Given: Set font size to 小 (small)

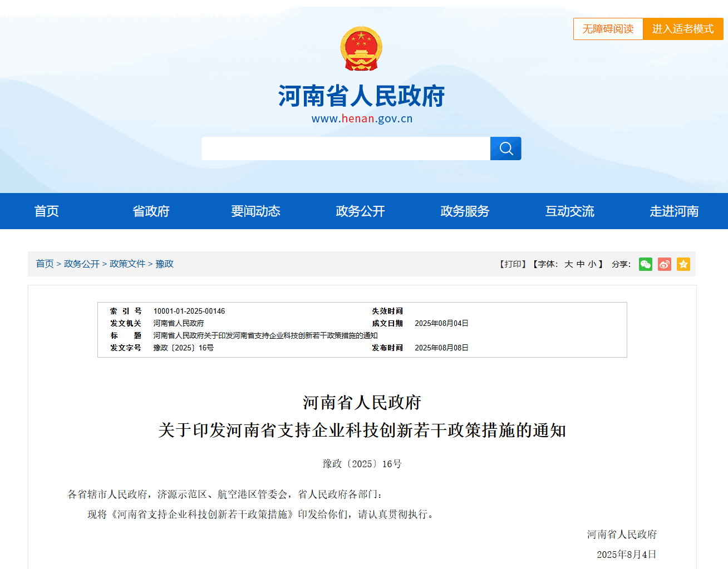Looking at the screenshot, I should [592, 264].
